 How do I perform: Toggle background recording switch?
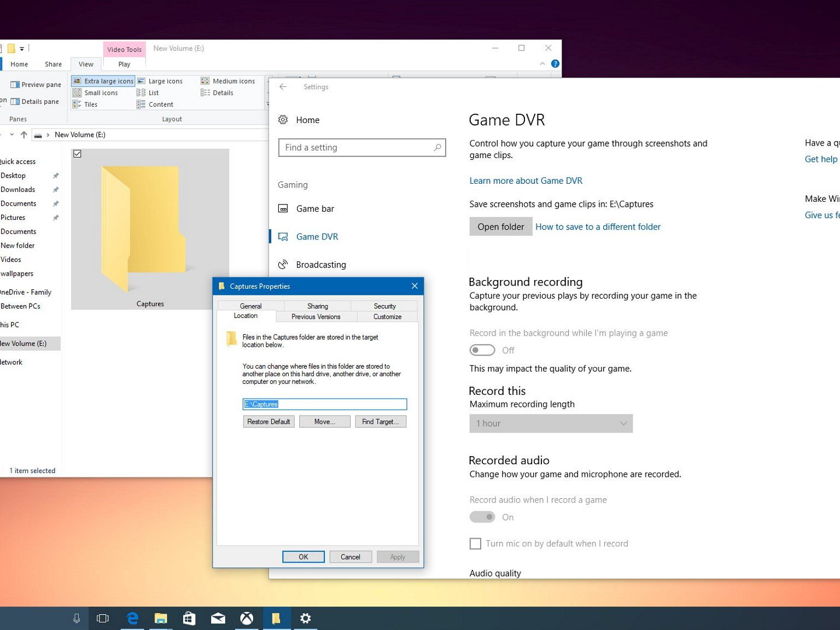coord(482,350)
